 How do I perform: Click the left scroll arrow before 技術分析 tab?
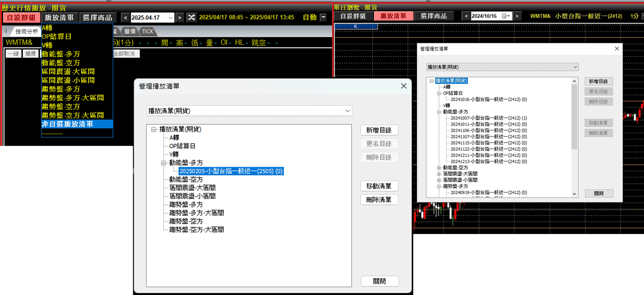[x=6, y=31]
